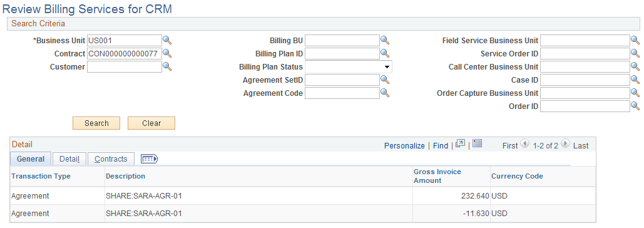644x228 pixels.
Task: Open lookup for Agreement Code
Action: [385, 93]
